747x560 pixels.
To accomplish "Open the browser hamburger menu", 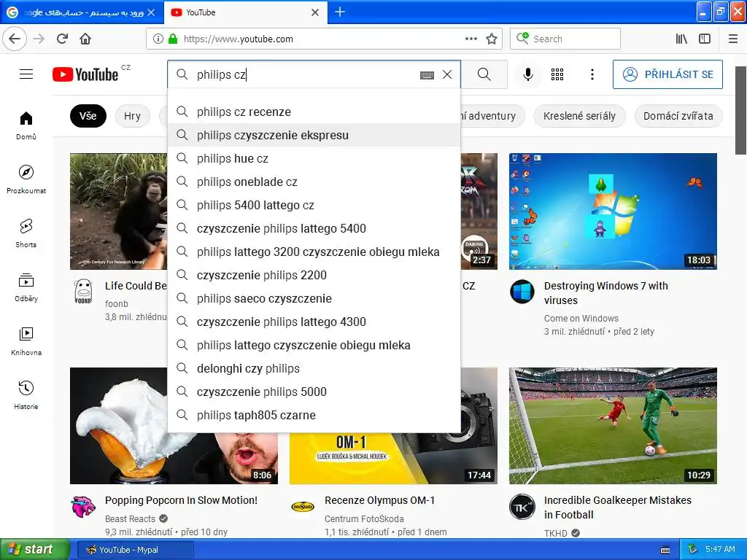I will pos(733,39).
